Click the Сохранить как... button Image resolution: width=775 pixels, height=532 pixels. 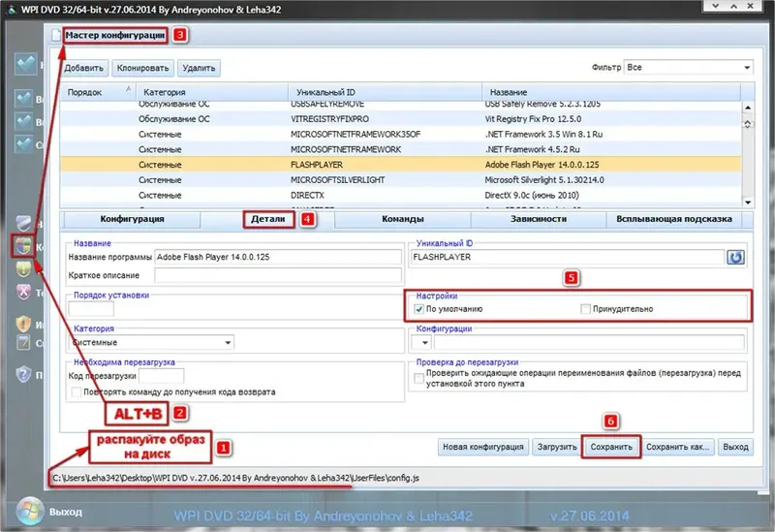(677, 447)
